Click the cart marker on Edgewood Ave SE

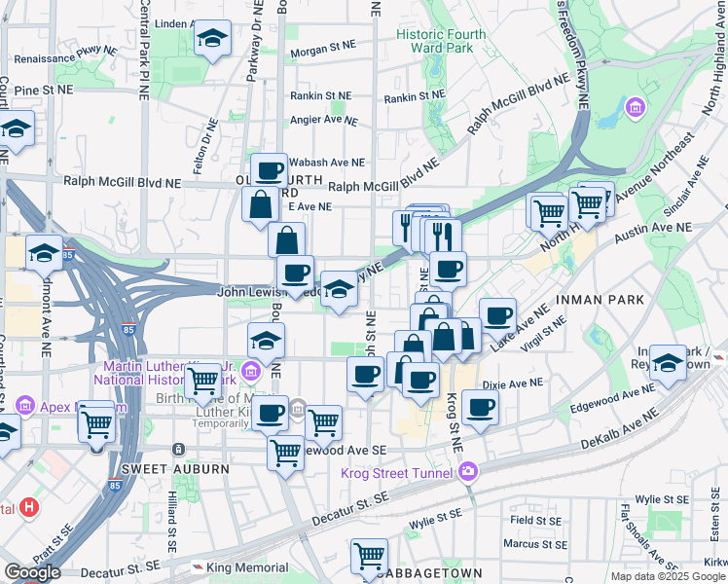tap(285, 455)
